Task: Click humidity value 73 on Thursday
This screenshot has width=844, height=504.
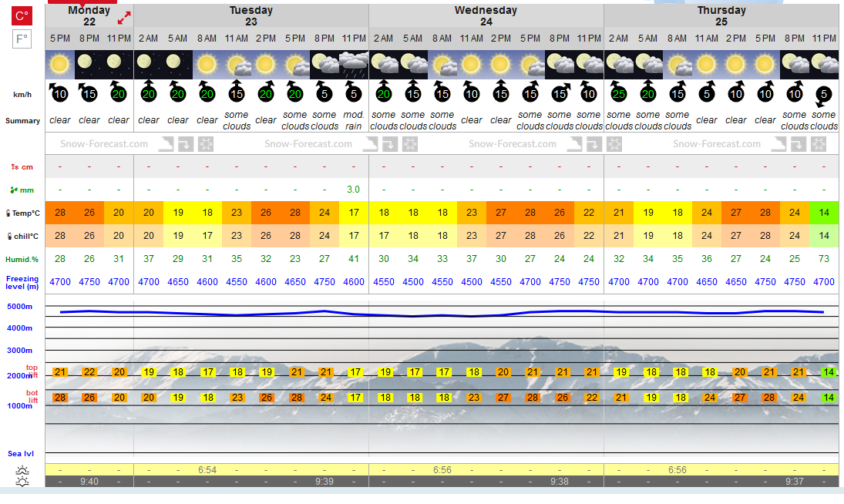Action: click(824, 259)
